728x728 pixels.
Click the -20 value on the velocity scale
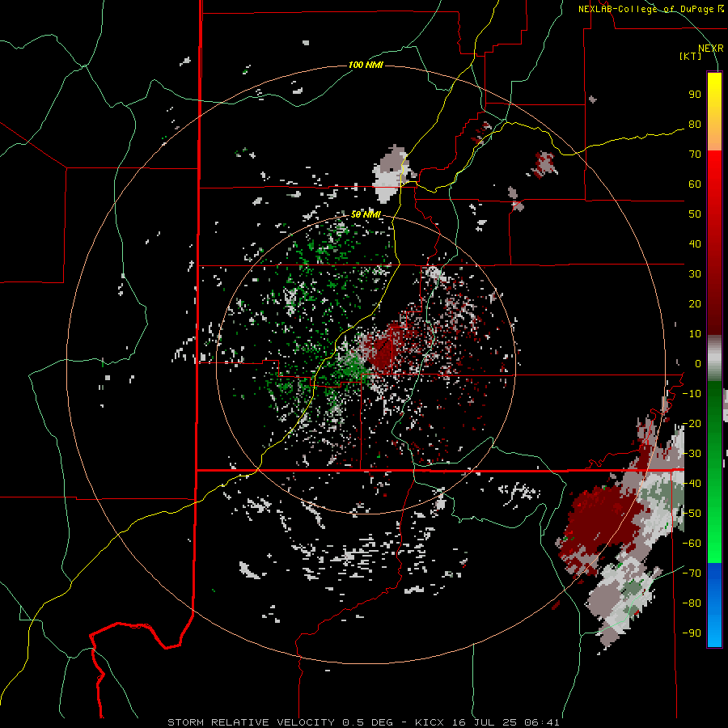pyautogui.click(x=692, y=423)
